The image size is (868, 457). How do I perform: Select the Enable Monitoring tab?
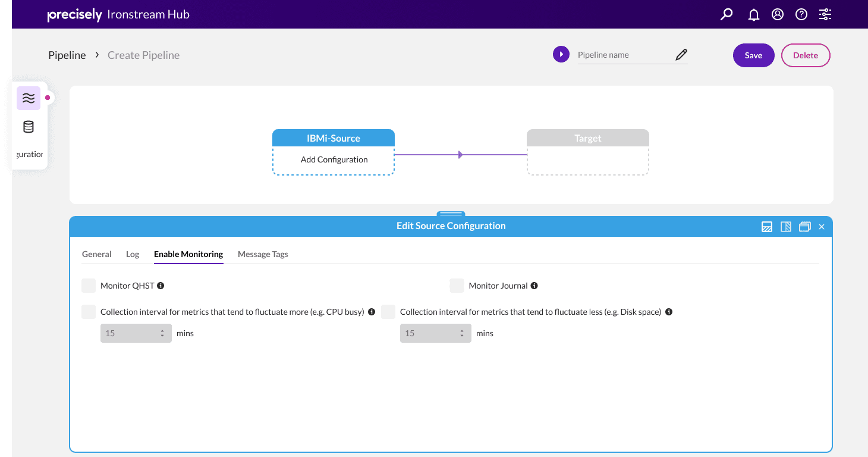(188, 254)
